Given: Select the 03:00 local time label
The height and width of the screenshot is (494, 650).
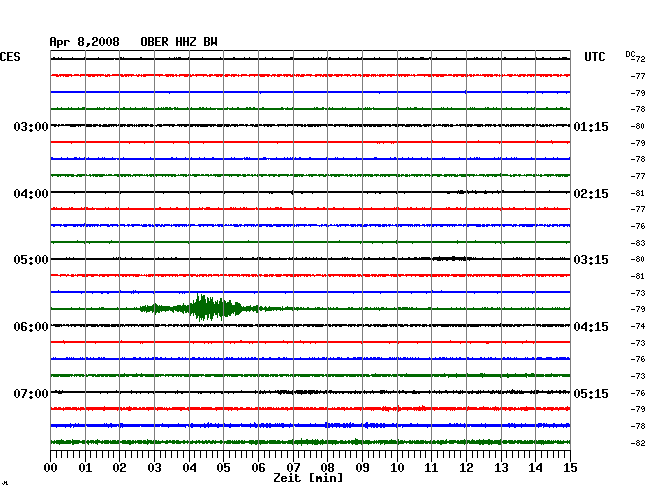Looking at the screenshot, I should click(31, 126).
